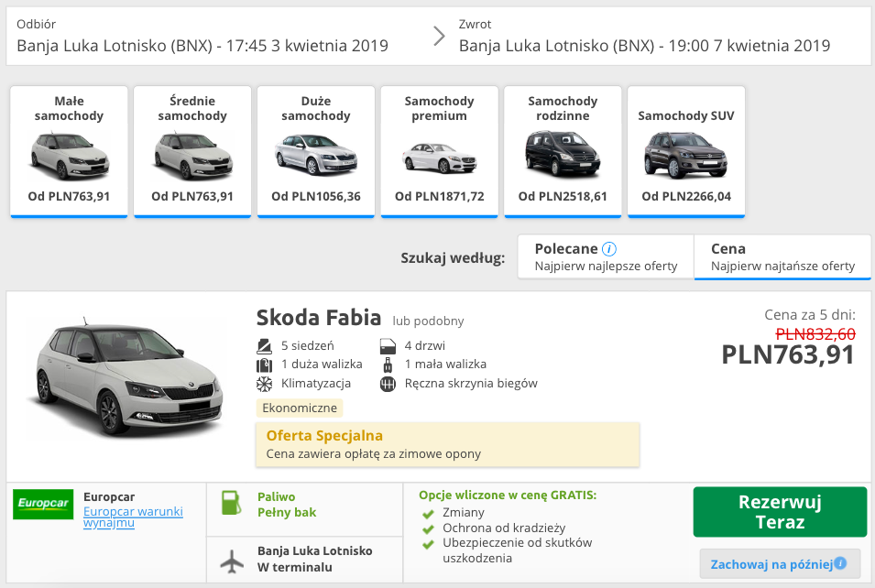Click the checkmark beside Ochrona od kradzieży

point(428,528)
